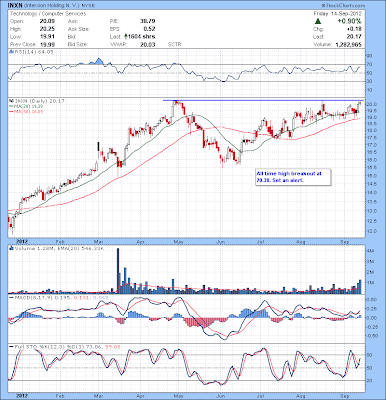Click 'INXN (Daily) 20.17' price legend
386x400 pixels.
tap(39, 101)
